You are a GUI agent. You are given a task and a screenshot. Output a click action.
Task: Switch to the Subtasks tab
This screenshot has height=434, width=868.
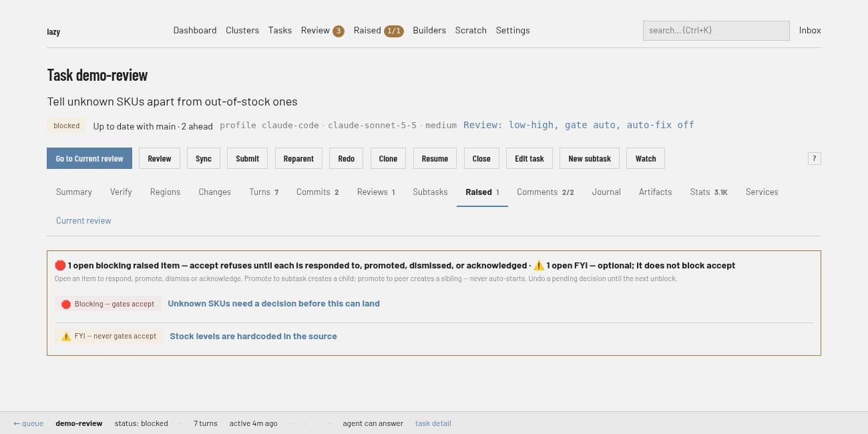(430, 192)
